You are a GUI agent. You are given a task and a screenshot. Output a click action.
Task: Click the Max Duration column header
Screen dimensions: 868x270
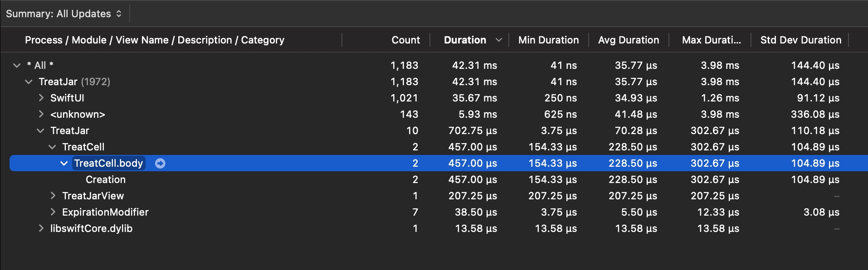[x=711, y=40]
